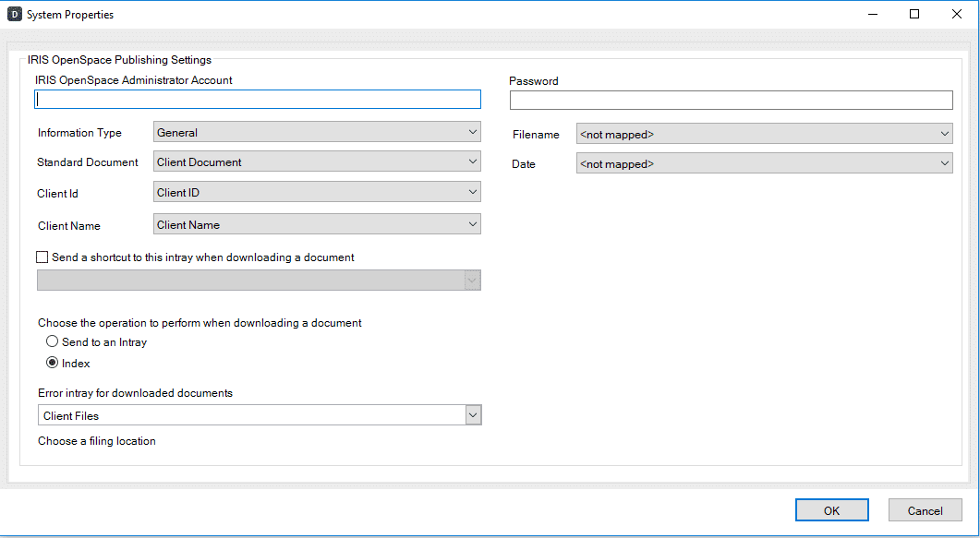Enable the send shortcut to intray checkbox
The height and width of the screenshot is (538, 980).
[x=42, y=258]
